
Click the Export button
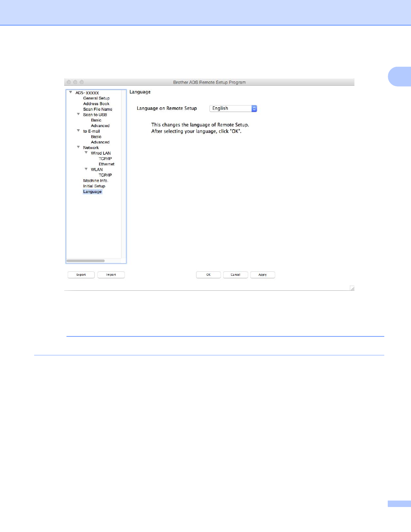tap(81, 275)
